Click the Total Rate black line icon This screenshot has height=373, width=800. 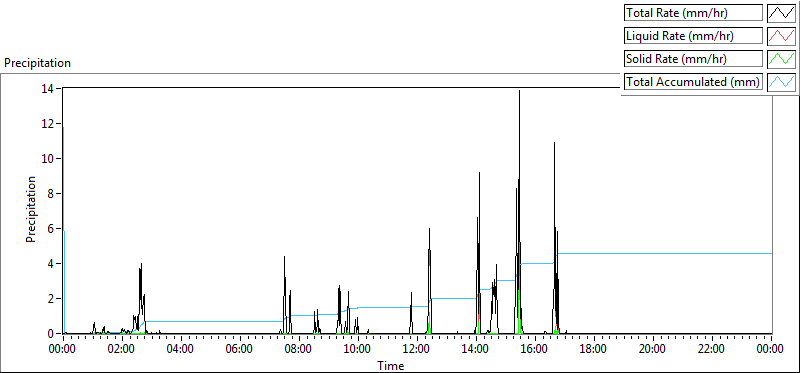coord(782,13)
